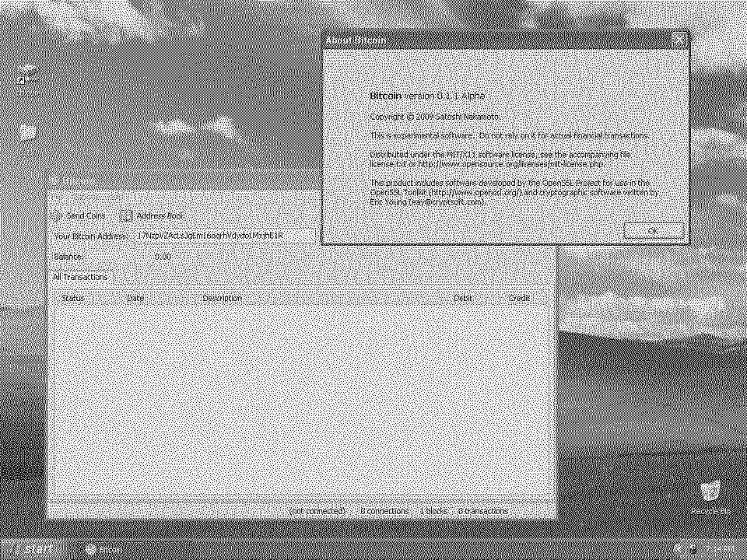Click the Debit column header
Image resolution: width=747 pixels, height=560 pixels.
click(x=463, y=298)
